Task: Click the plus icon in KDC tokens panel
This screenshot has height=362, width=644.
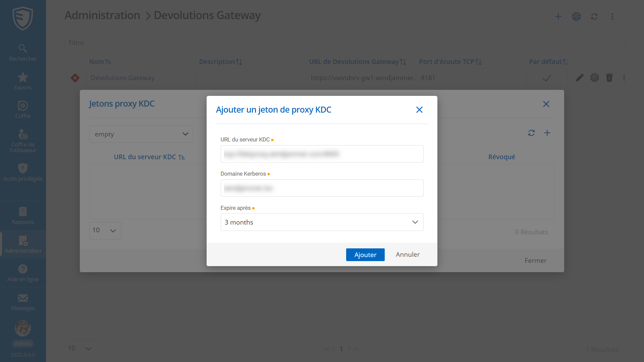Action: [x=547, y=133]
